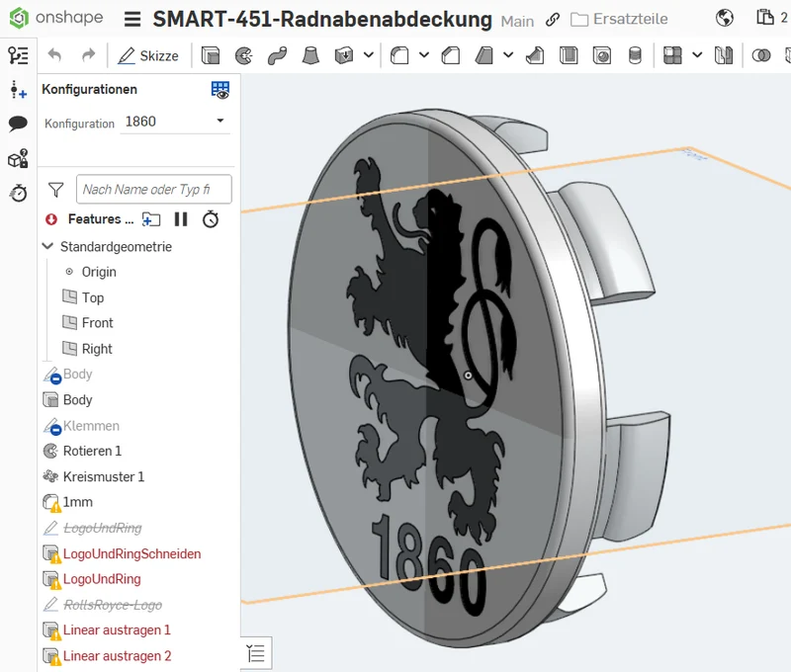Select the Loft tool
The image size is (791, 672).
(310, 55)
